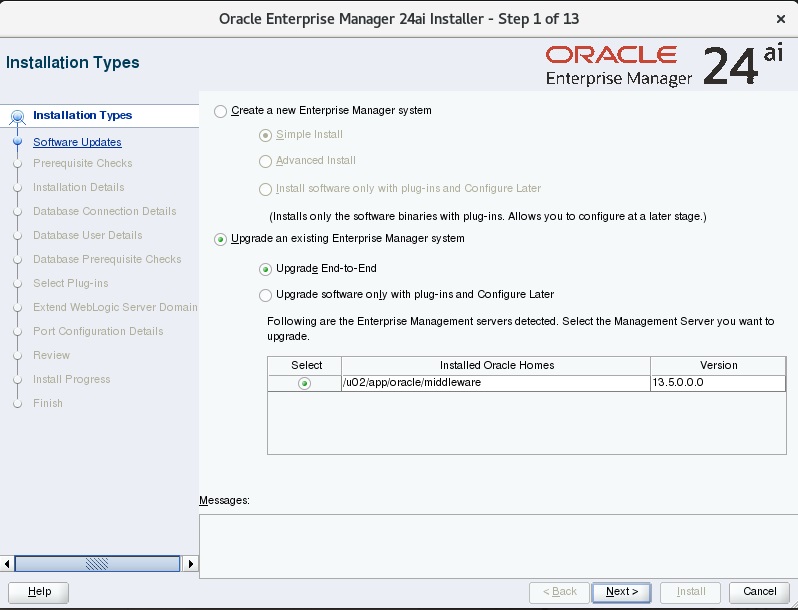Select Create a new Enterprise Manager system

[220, 111]
